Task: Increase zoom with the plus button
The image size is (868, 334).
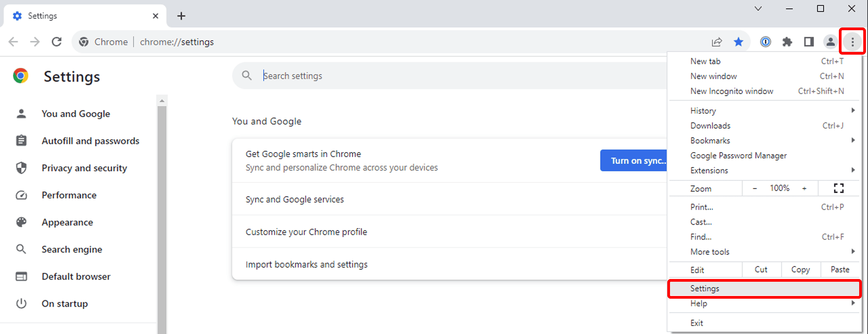Action: [804, 188]
